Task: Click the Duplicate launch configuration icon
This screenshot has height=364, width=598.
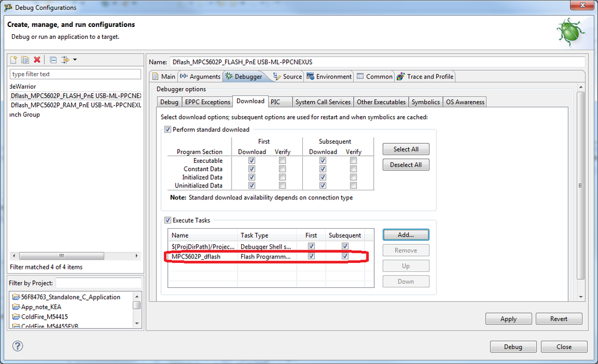Action: (x=25, y=59)
